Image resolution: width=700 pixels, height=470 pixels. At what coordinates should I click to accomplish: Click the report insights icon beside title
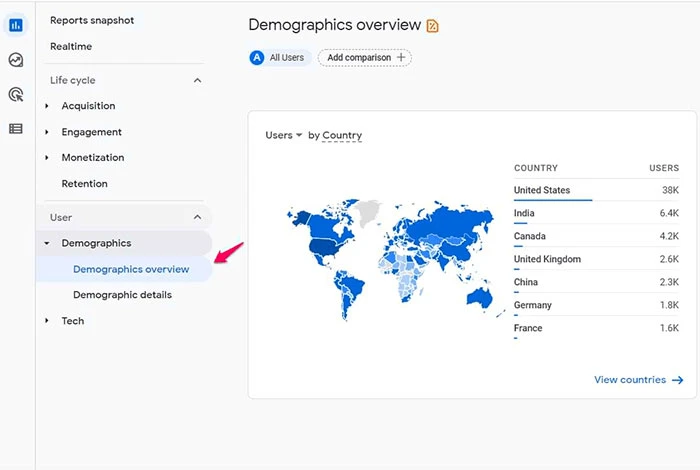432,26
